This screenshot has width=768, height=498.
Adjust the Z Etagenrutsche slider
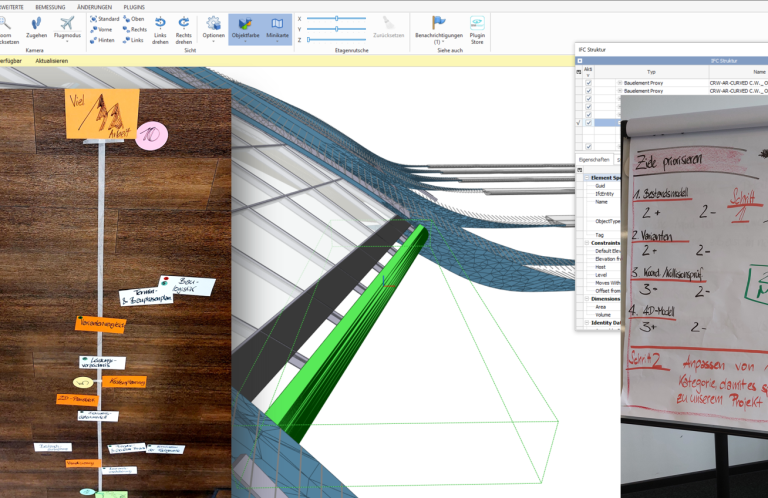[x=336, y=40]
